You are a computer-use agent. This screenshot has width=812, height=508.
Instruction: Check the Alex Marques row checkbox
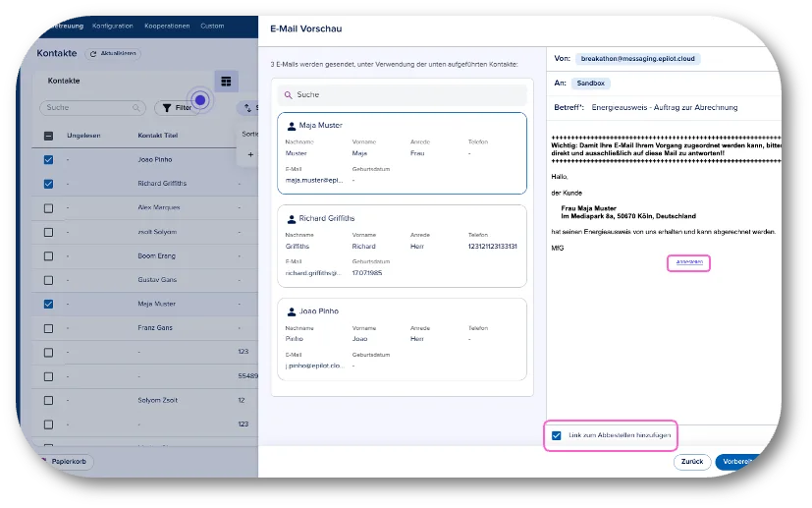pyautogui.click(x=49, y=208)
